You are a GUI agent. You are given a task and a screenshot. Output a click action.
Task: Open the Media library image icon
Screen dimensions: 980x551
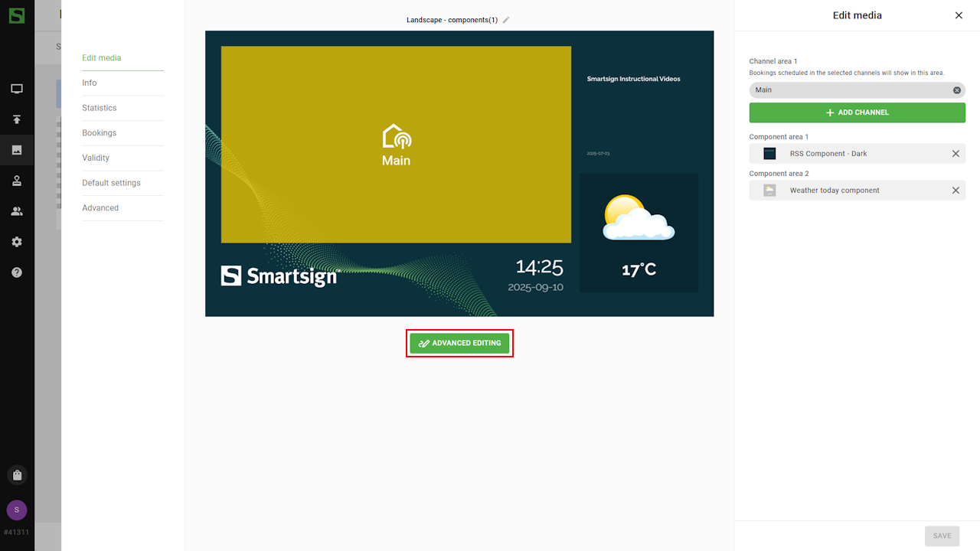tap(17, 150)
